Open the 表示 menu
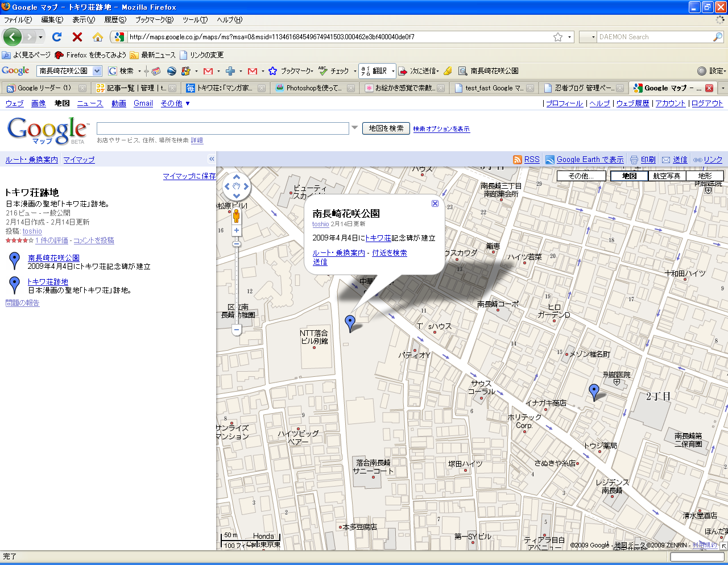 pos(83,20)
